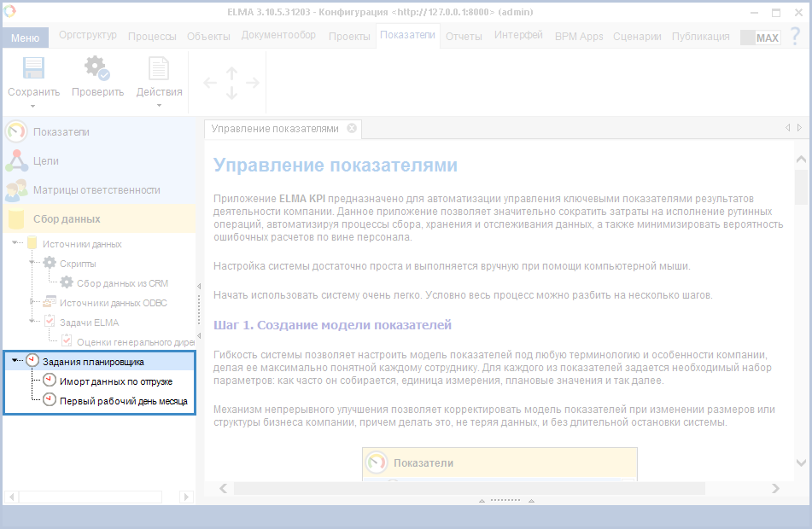The height and width of the screenshot is (529, 812).
Task: Click the vertical scrollbar down arrow
Action: click(801, 462)
